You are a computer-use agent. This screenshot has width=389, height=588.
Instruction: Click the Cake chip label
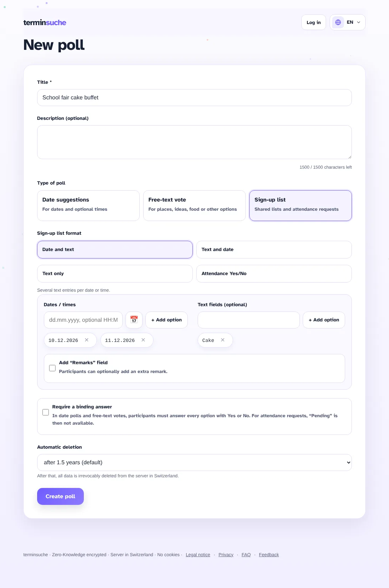[208, 340]
